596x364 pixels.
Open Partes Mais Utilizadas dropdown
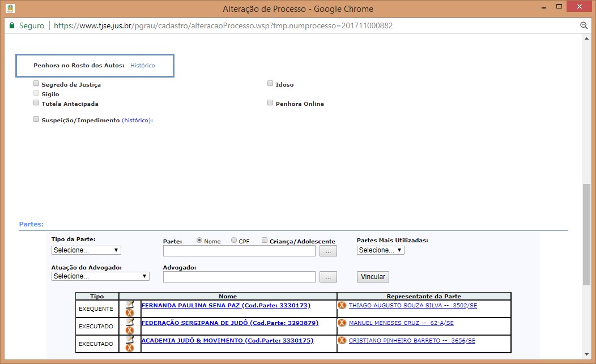tap(380, 250)
